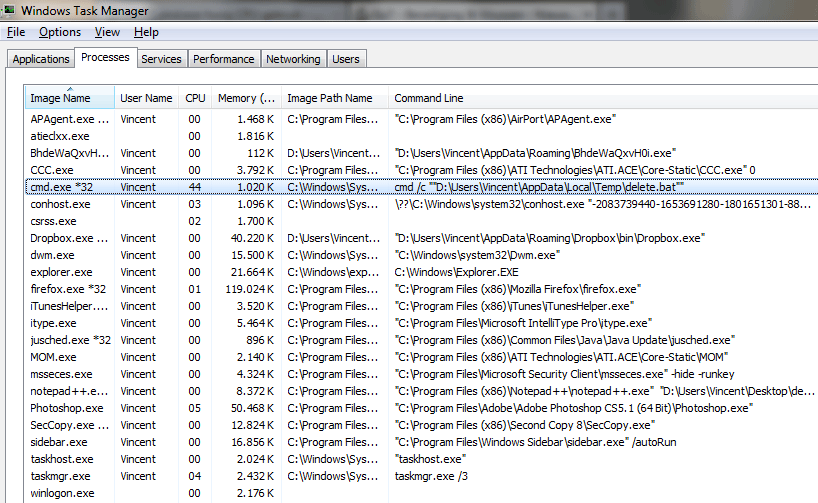This screenshot has height=503, width=818.
Task: Switch to the Users tab
Action: [x=346, y=59]
